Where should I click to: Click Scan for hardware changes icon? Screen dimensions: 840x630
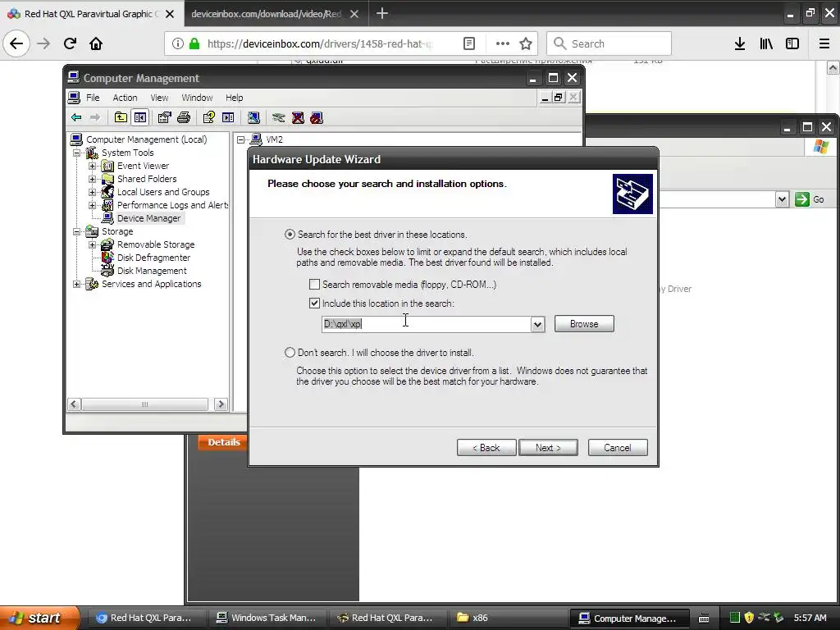[x=253, y=117]
